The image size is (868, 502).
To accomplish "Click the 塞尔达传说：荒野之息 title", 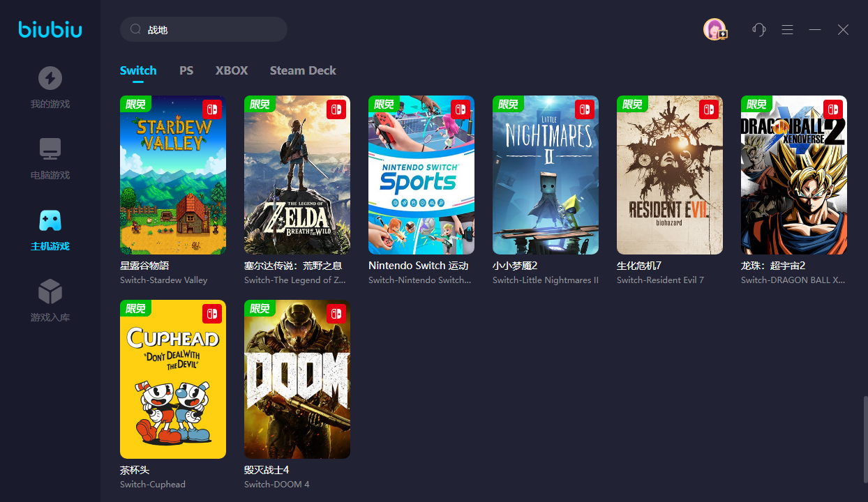I will click(x=293, y=266).
